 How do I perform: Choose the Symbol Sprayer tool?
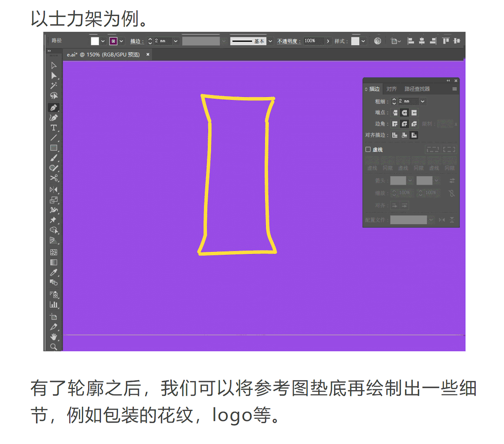(54, 294)
